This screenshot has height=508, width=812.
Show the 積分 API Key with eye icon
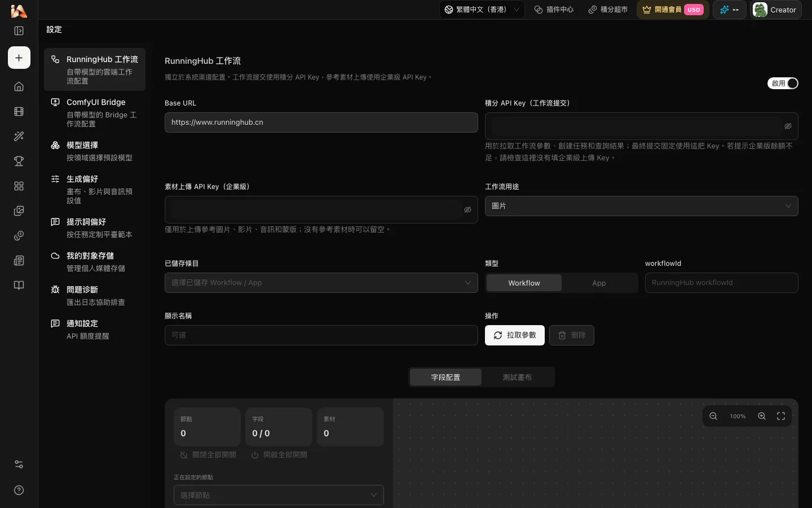coord(788,126)
